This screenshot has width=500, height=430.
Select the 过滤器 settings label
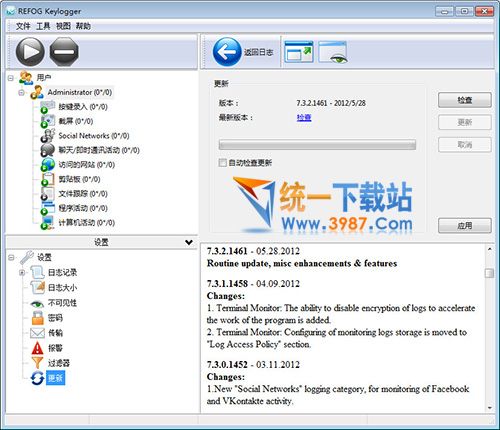click(x=59, y=363)
